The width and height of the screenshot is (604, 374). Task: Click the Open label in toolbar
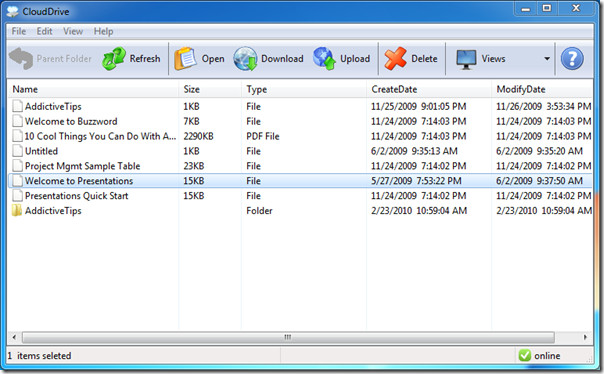click(x=213, y=59)
